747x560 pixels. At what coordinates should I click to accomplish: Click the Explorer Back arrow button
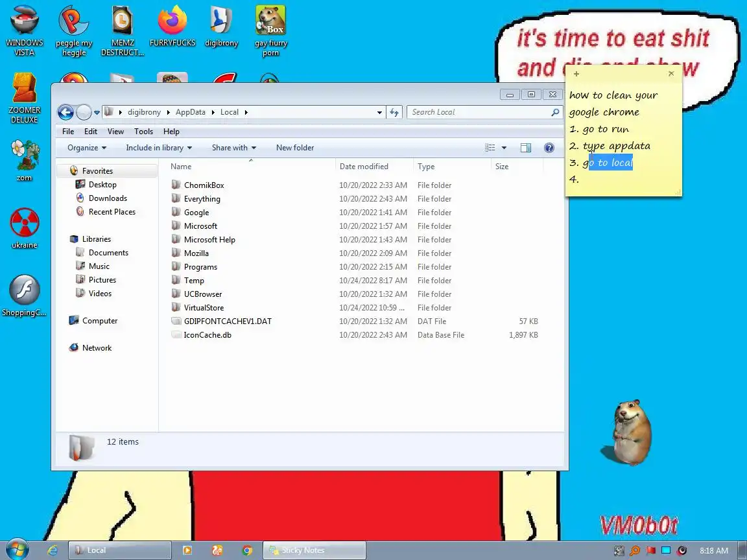pyautogui.click(x=65, y=112)
